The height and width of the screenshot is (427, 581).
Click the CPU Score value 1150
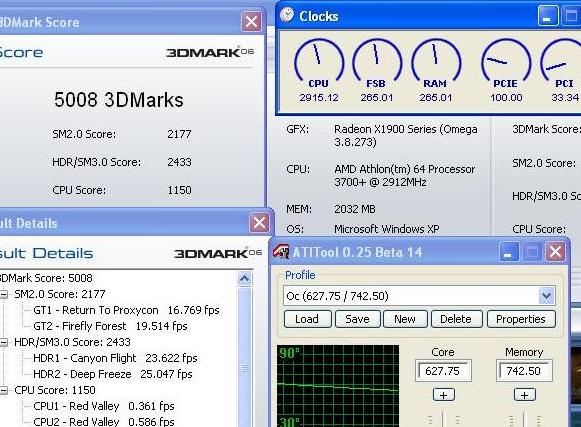pyautogui.click(x=179, y=190)
